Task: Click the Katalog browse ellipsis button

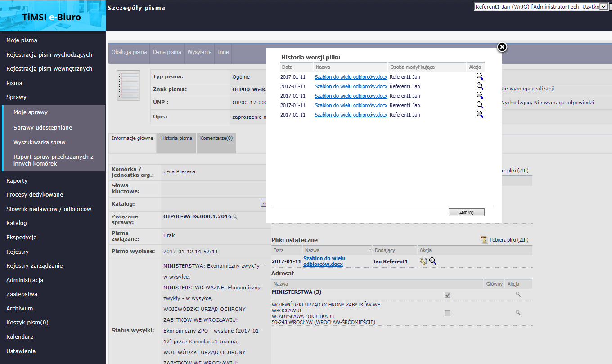Action: pyautogui.click(x=264, y=203)
